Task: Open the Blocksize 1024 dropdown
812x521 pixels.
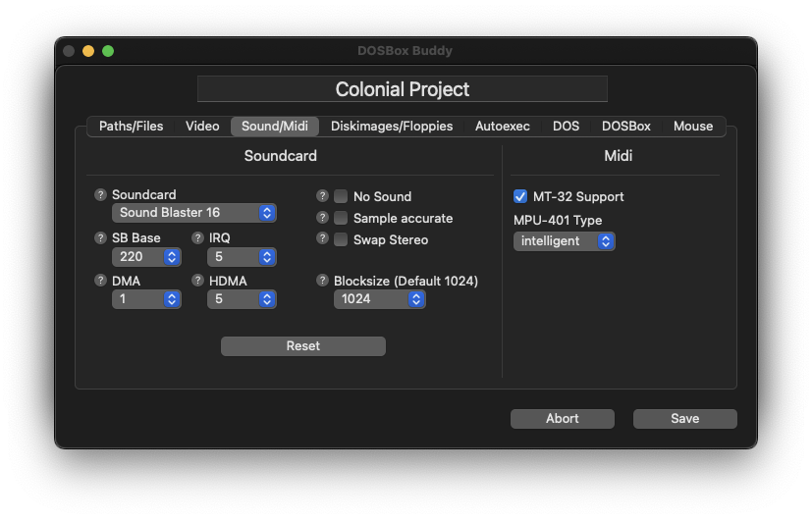Action: [x=380, y=299]
